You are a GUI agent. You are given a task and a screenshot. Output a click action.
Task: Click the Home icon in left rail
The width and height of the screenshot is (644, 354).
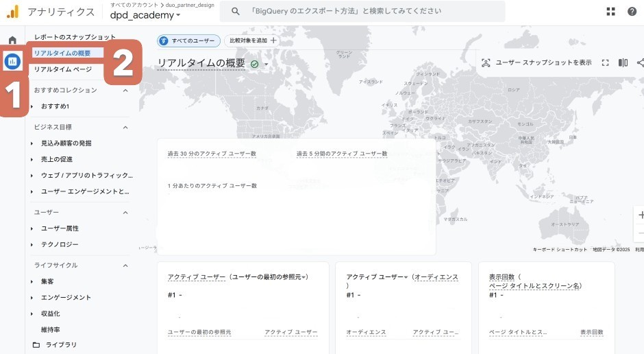[x=12, y=40]
